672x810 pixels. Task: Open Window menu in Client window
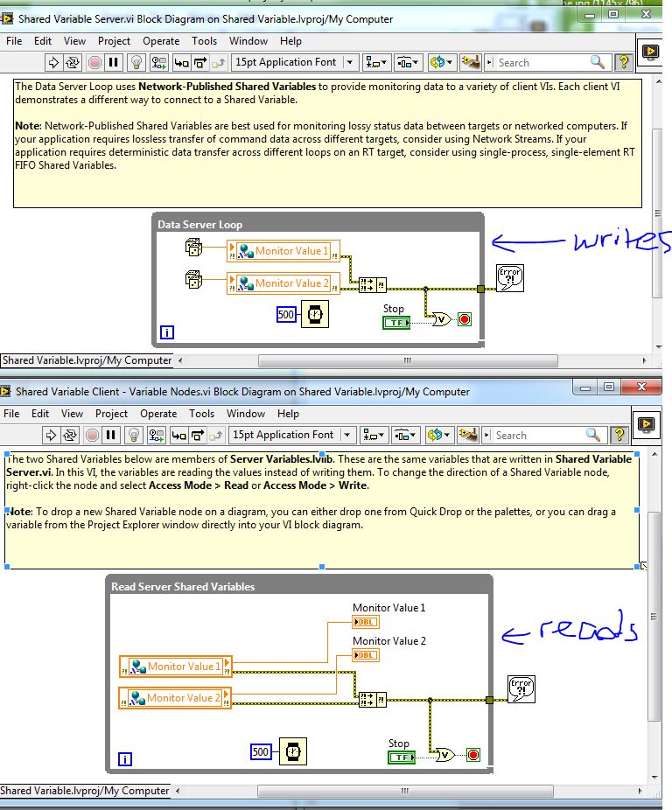246,414
